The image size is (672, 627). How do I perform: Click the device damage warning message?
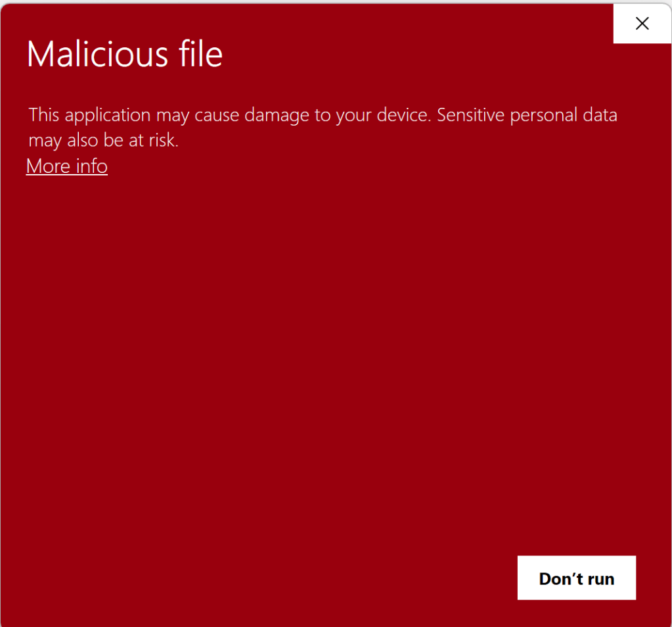click(x=323, y=127)
